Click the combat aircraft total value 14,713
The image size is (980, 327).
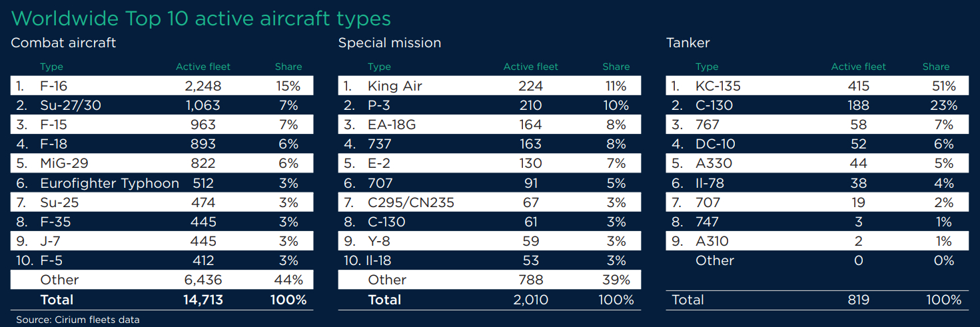point(203,300)
